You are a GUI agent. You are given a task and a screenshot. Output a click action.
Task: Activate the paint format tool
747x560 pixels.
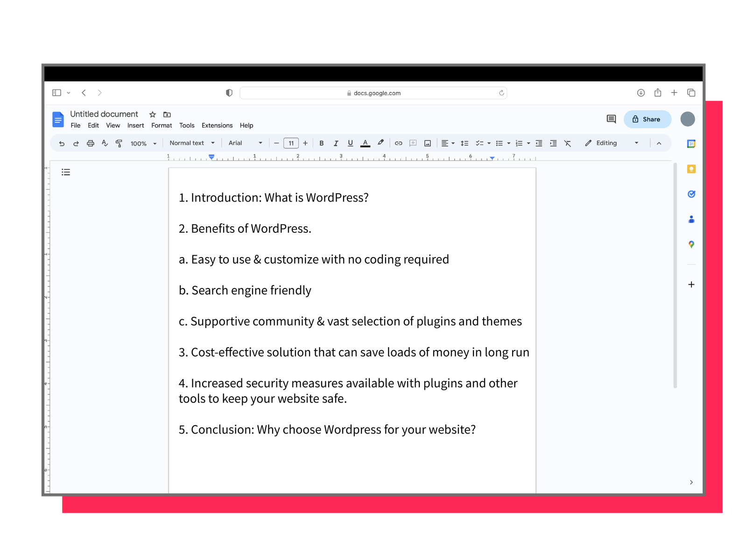(119, 143)
